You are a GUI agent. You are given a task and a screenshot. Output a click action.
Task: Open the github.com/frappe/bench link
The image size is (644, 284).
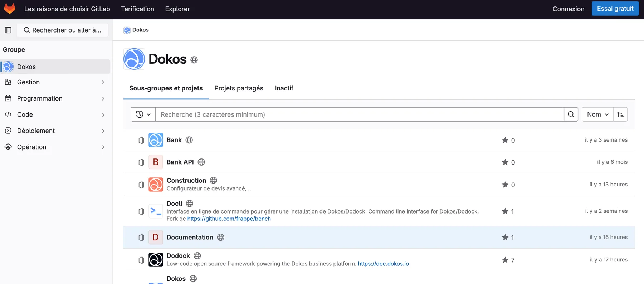click(x=229, y=219)
